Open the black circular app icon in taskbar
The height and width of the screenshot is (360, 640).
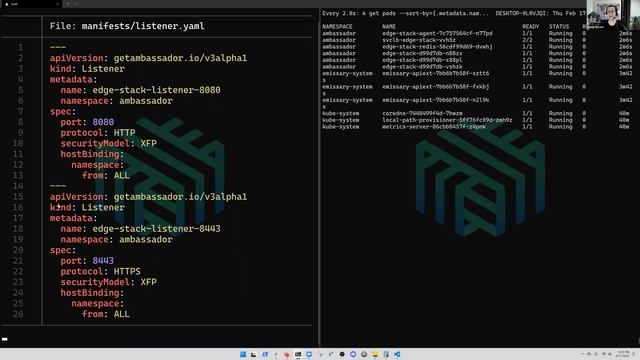pos(342,354)
